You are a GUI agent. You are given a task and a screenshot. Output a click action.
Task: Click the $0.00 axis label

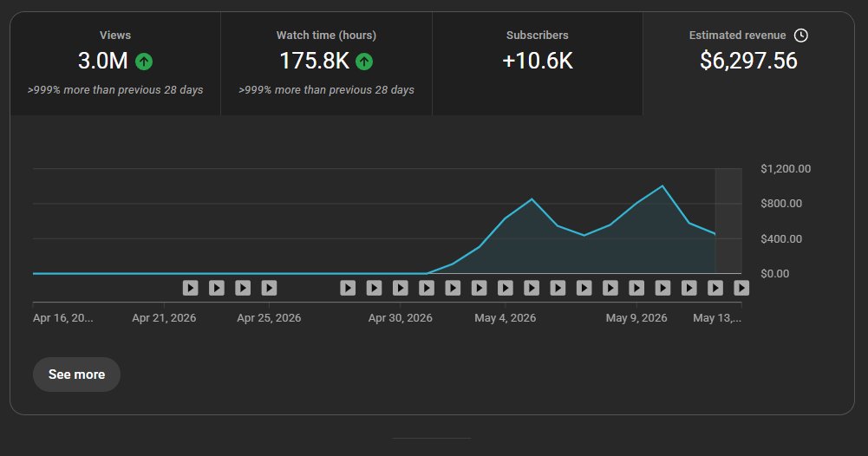point(775,273)
